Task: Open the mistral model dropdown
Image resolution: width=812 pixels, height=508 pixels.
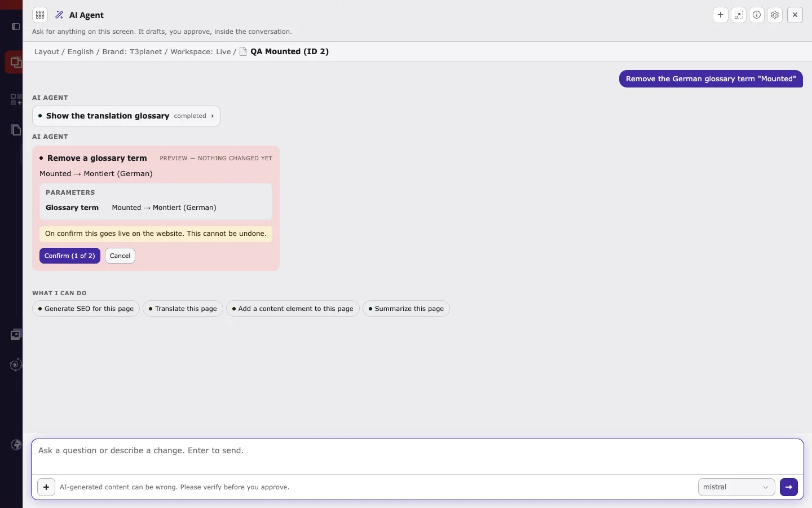Action: pos(736,487)
